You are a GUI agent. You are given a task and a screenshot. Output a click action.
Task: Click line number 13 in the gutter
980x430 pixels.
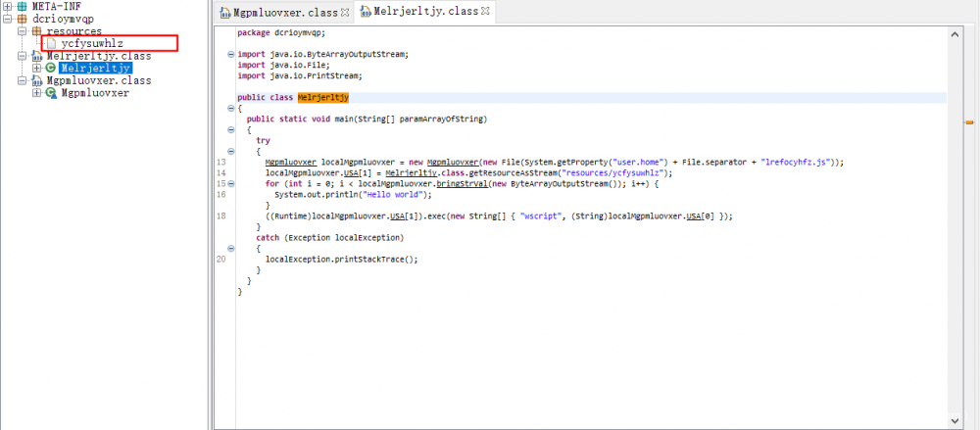220,162
